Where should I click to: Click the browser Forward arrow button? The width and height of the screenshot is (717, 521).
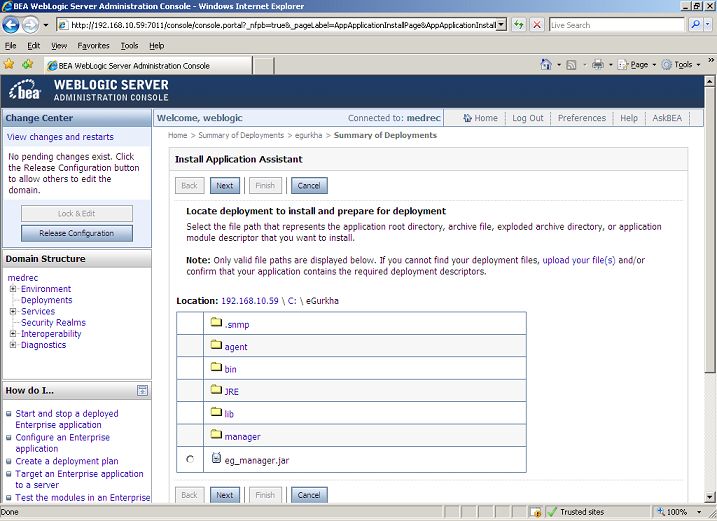[x=30, y=25]
